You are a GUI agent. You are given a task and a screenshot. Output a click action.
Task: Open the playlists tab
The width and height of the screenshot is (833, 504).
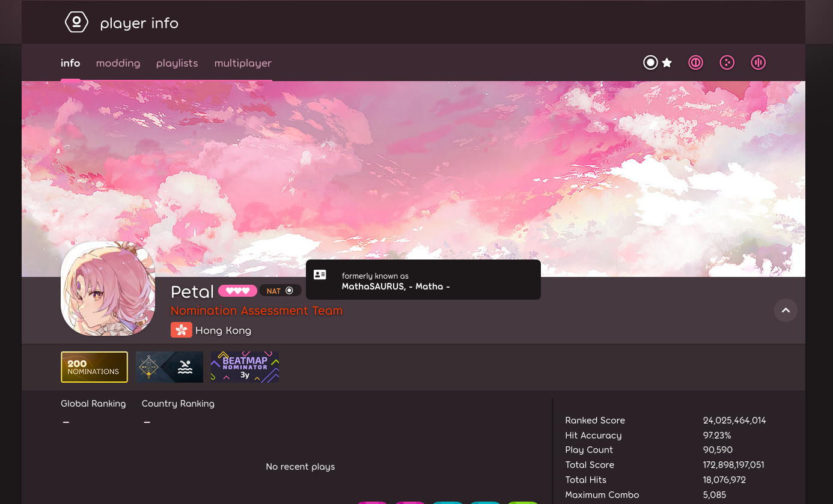(177, 63)
